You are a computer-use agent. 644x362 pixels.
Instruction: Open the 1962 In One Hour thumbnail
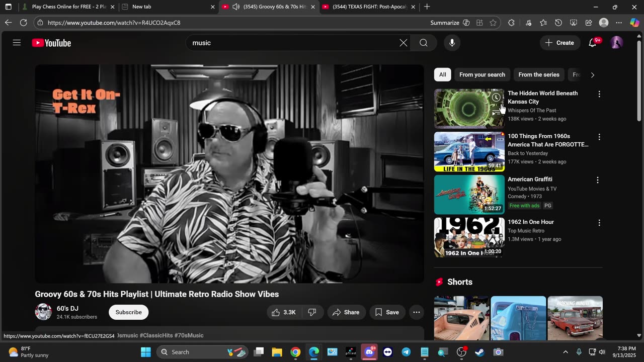469,237
